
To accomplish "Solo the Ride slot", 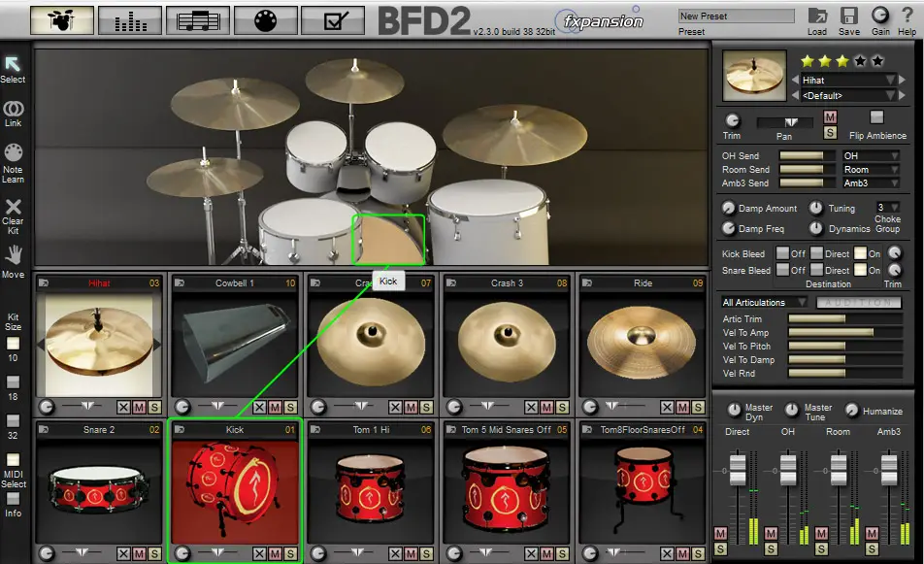I will [698, 408].
